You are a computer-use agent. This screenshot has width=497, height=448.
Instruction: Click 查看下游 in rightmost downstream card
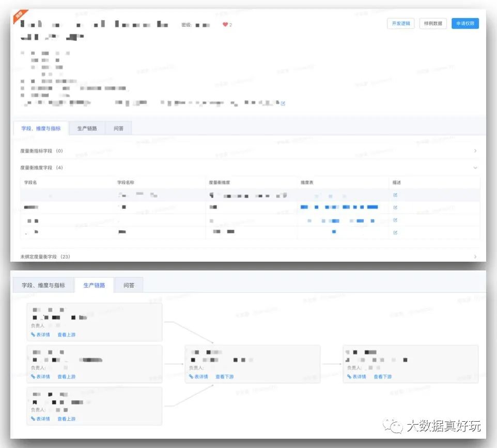pos(383,377)
